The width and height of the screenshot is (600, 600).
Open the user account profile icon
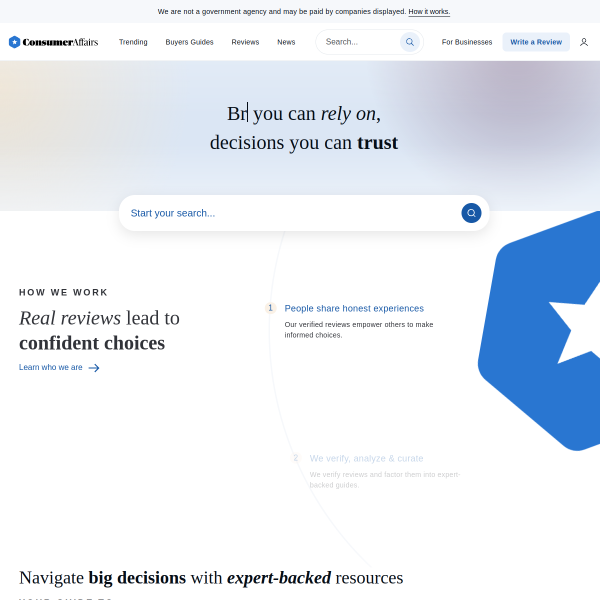tap(584, 42)
